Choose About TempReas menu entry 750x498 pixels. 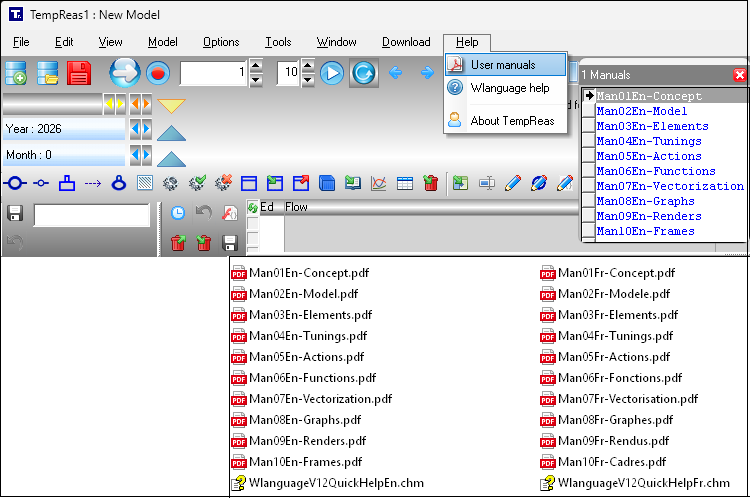coord(506,121)
